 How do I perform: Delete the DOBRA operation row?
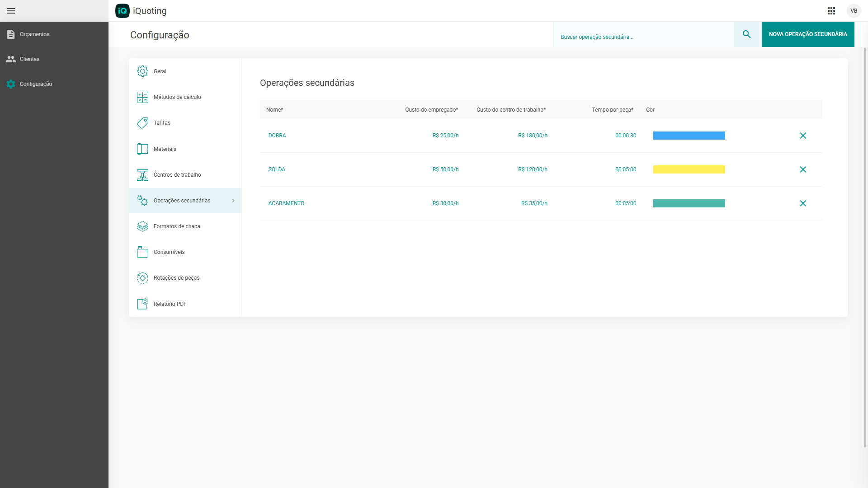click(803, 136)
